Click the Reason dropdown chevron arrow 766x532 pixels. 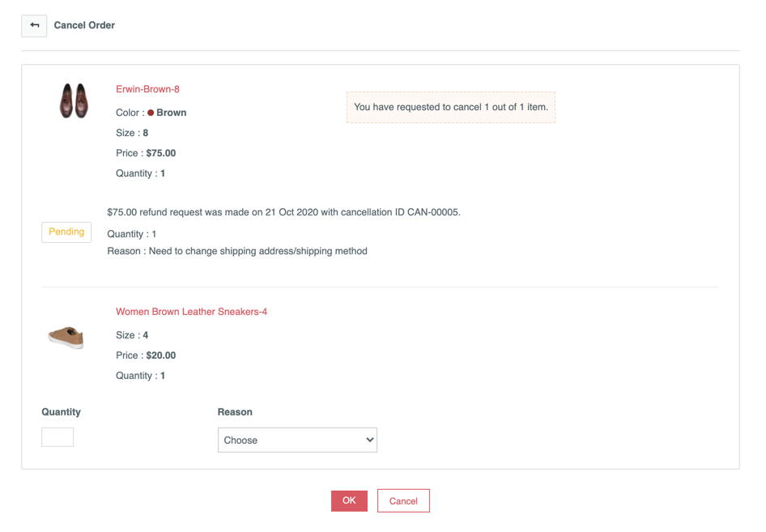pos(369,440)
